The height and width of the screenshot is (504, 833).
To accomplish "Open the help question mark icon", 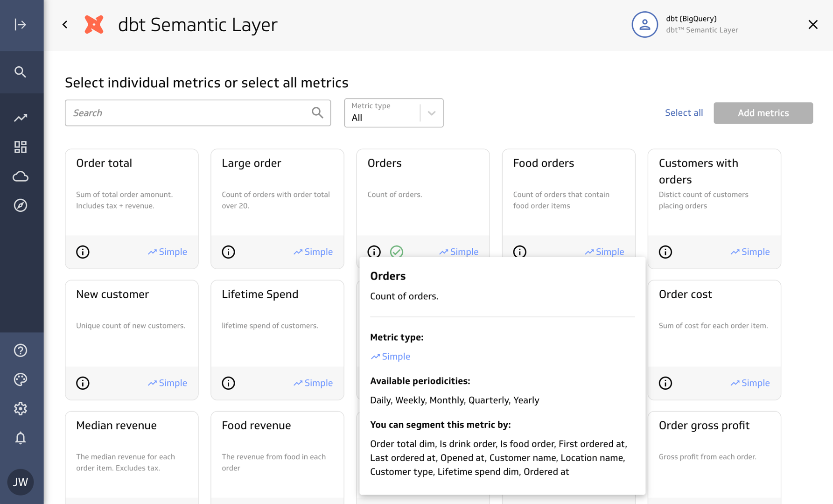I will [x=21, y=350].
